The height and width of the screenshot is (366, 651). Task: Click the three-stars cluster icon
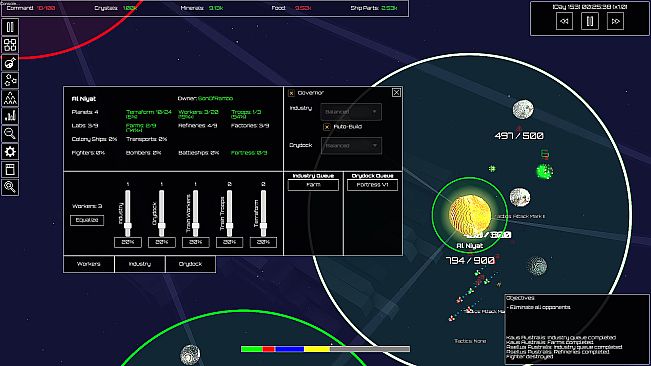tap(10, 81)
